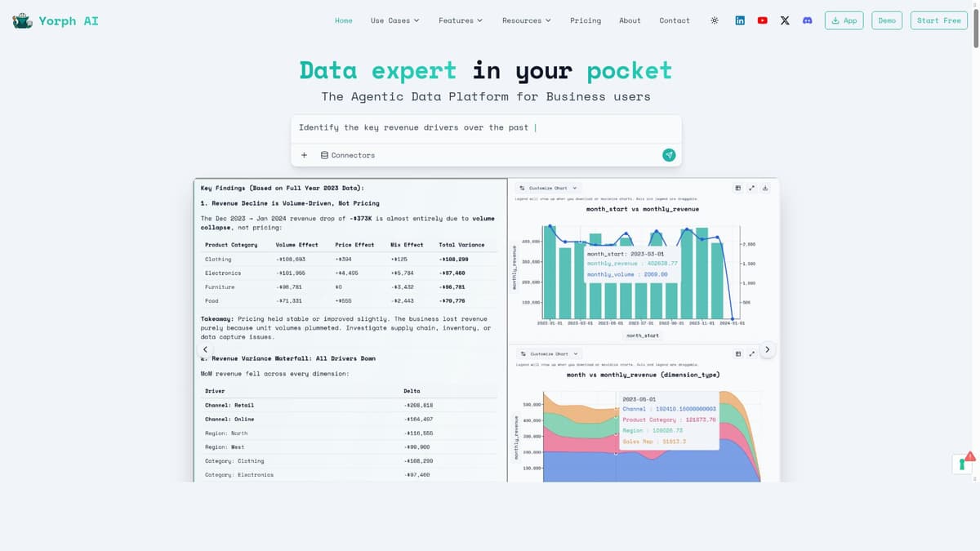Go to the Pricing page
980x551 pixels.
pyautogui.click(x=585, y=20)
